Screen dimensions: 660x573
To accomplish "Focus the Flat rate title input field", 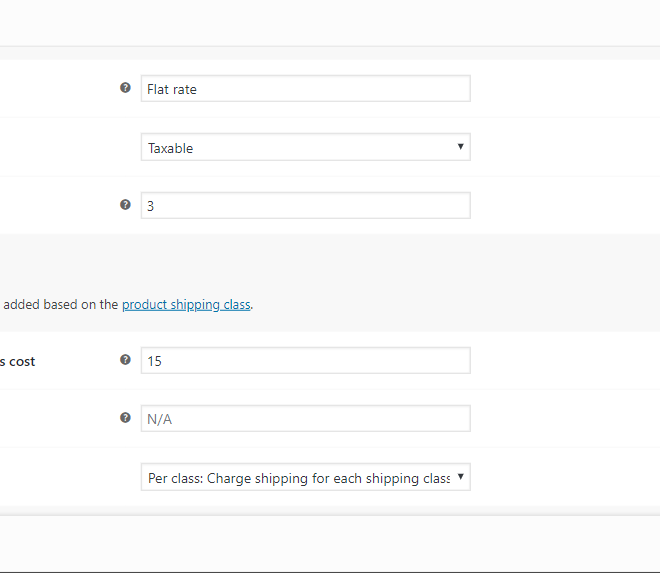I will pyautogui.click(x=306, y=88).
